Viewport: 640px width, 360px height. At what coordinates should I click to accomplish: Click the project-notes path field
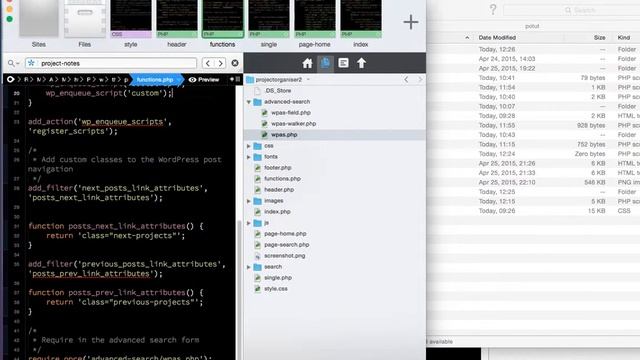point(111,63)
